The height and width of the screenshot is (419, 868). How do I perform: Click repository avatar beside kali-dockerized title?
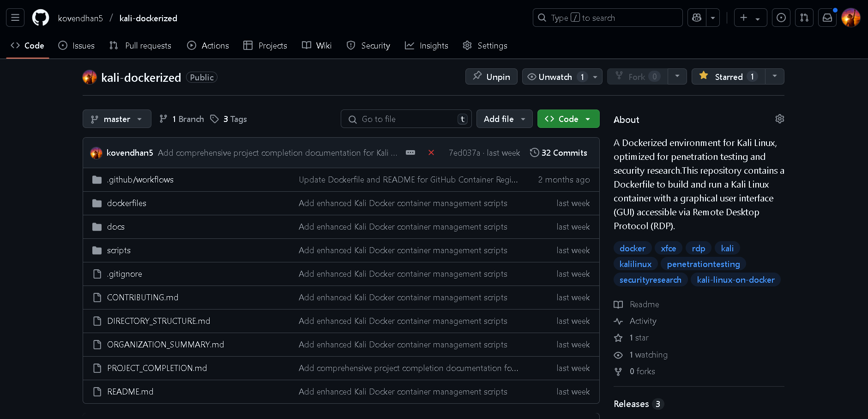pyautogui.click(x=90, y=77)
